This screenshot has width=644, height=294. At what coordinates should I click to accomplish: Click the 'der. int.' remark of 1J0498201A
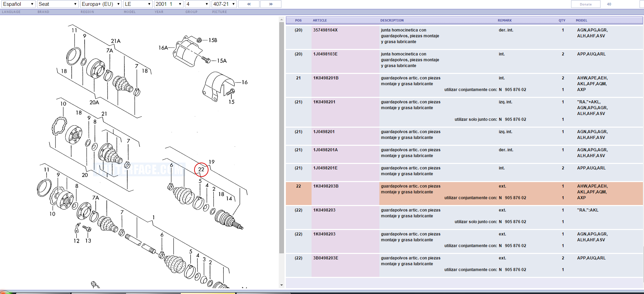[x=506, y=150]
